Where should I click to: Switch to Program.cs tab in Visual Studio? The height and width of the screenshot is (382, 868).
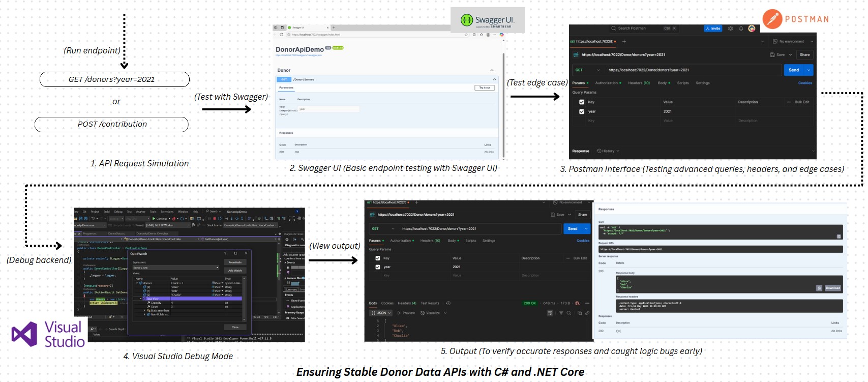click(89, 233)
